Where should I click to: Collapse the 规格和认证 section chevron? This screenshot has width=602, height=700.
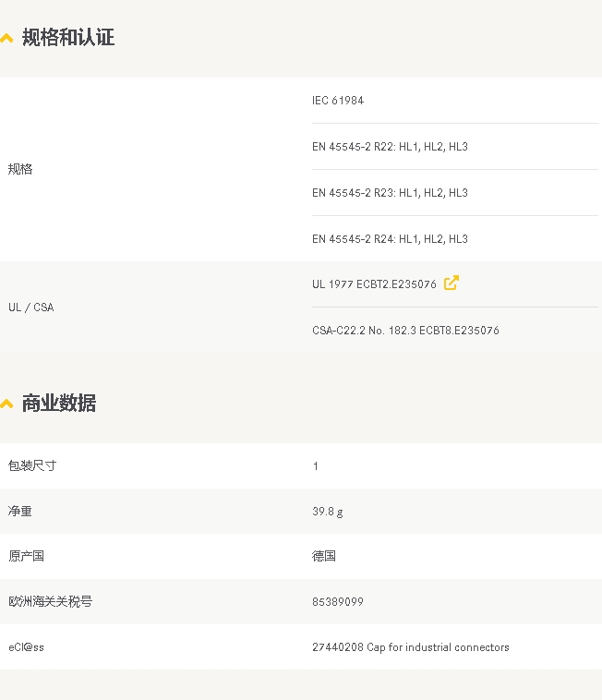tap(6, 39)
